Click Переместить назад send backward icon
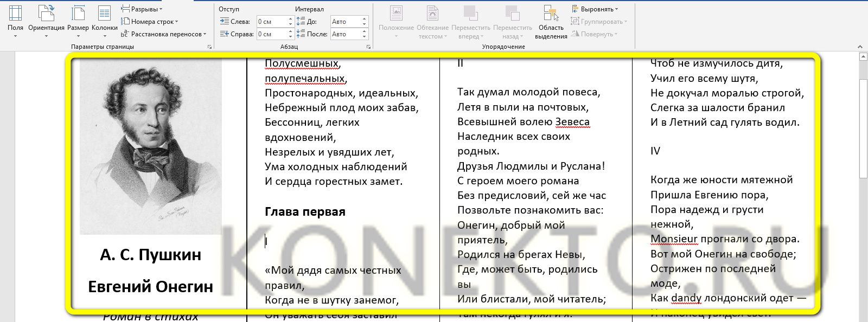 (x=512, y=13)
